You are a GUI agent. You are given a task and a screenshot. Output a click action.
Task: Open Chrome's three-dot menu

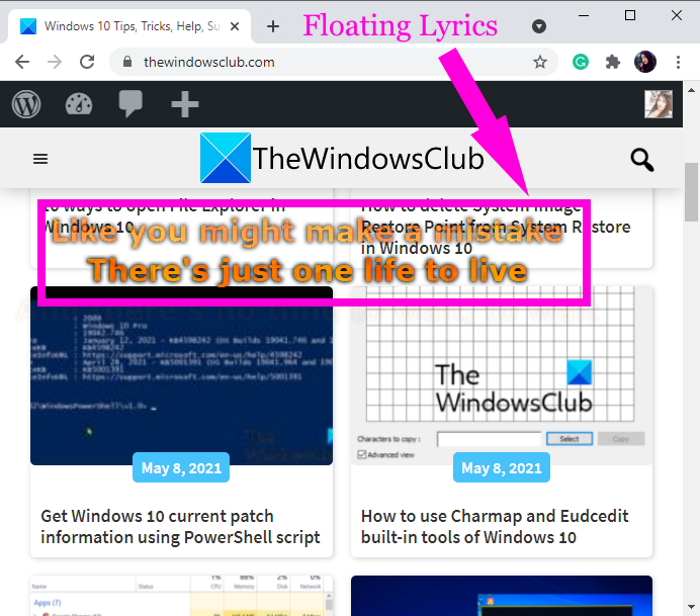pyautogui.click(x=678, y=62)
